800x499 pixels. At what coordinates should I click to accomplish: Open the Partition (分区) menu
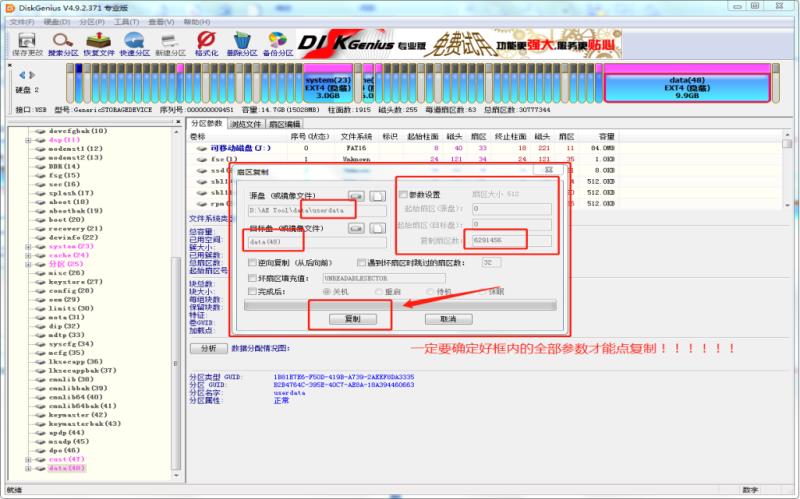92,22
